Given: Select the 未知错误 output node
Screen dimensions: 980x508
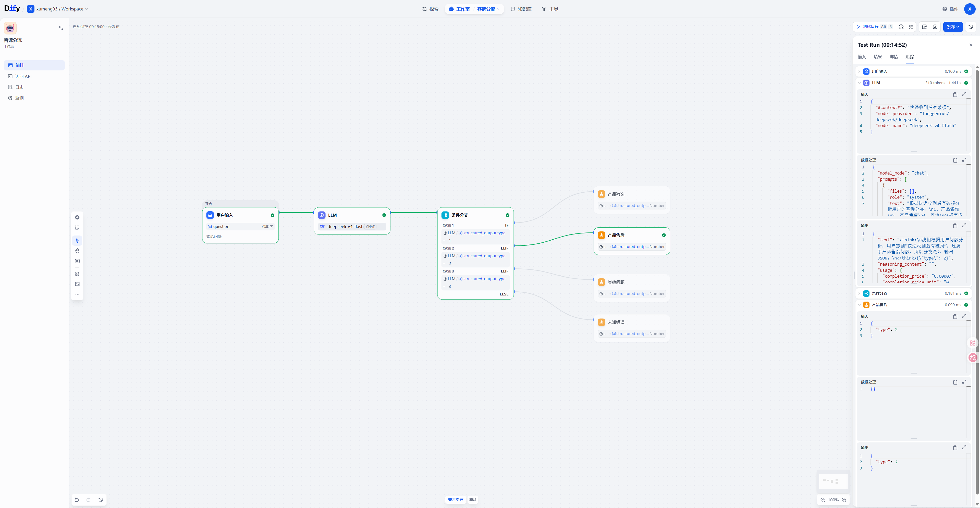Looking at the screenshot, I should click(632, 328).
